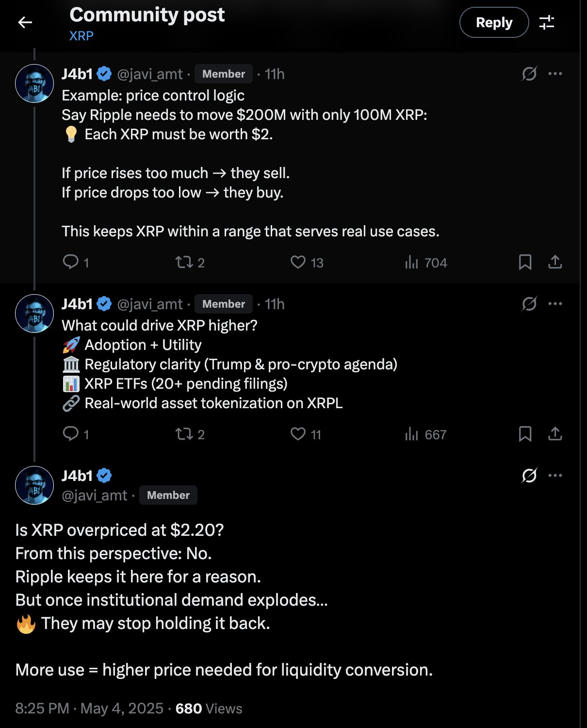587x728 pixels.
Task: Click Grok icon on price control post
Action: [x=529, y=74]
